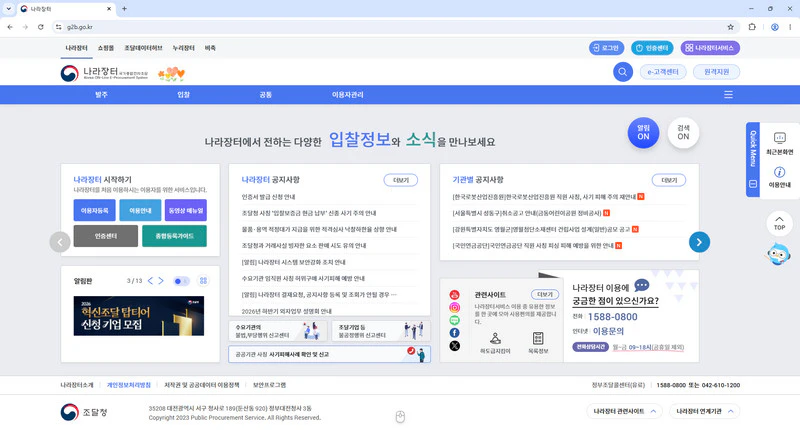Click 더보기 for 기관별 공지사항
The image size is (800, 430).
(x=669, y=180)
